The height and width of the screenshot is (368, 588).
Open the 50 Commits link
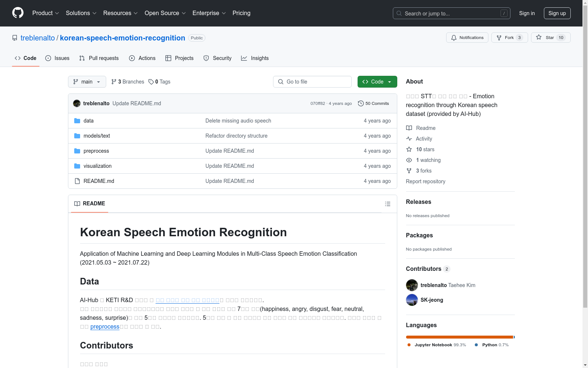[x=373, y=103]
